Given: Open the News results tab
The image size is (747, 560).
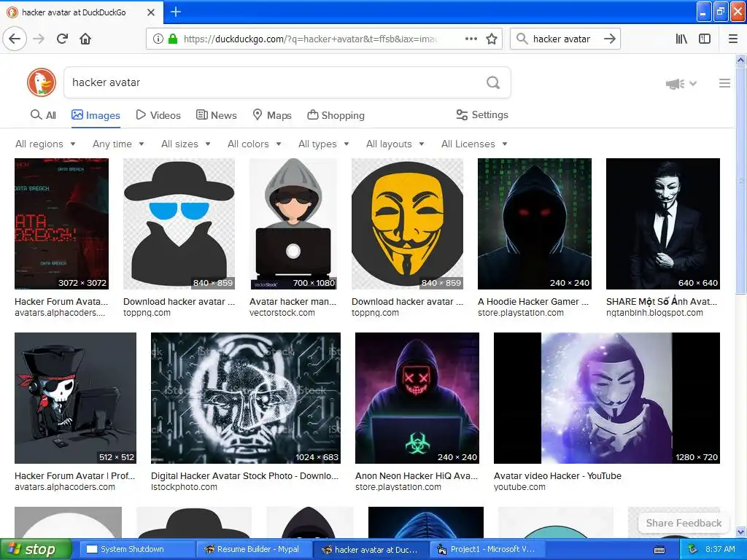Looking at the screenshot, I should click(216, 115).
